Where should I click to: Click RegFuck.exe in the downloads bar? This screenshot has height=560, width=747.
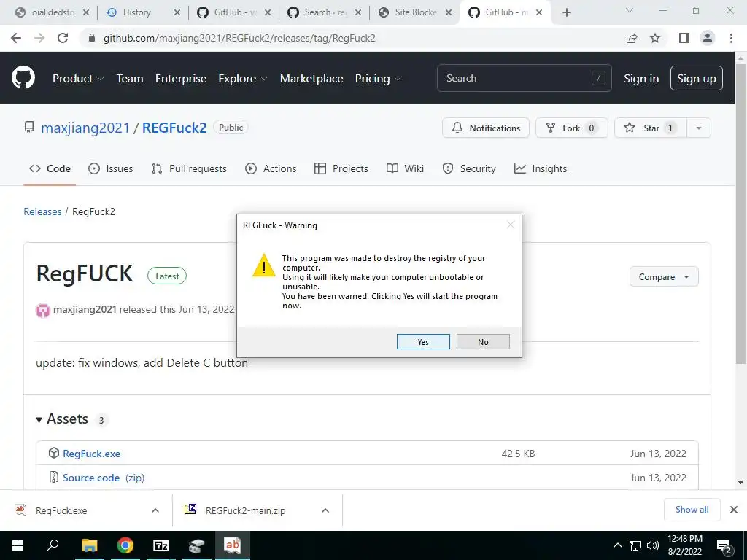click(61, 510)
